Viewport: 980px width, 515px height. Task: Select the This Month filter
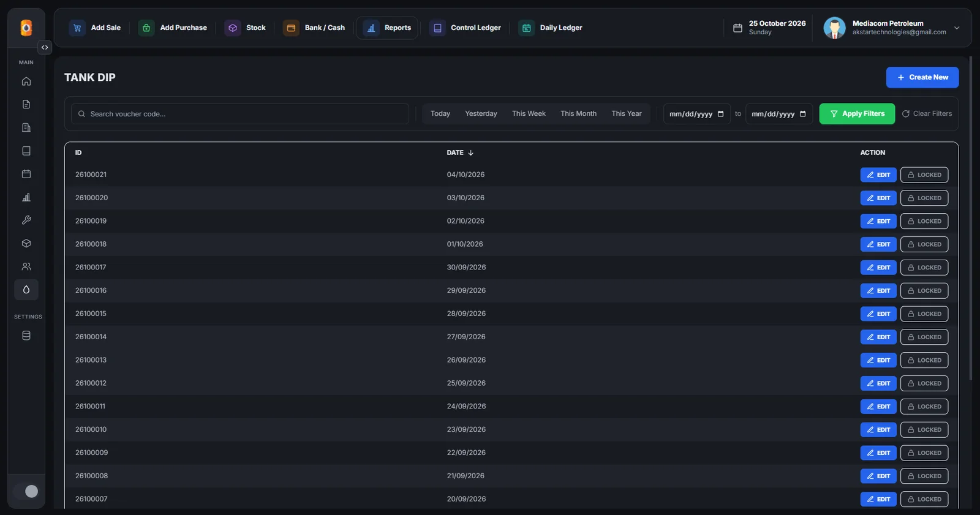point(578,114)
